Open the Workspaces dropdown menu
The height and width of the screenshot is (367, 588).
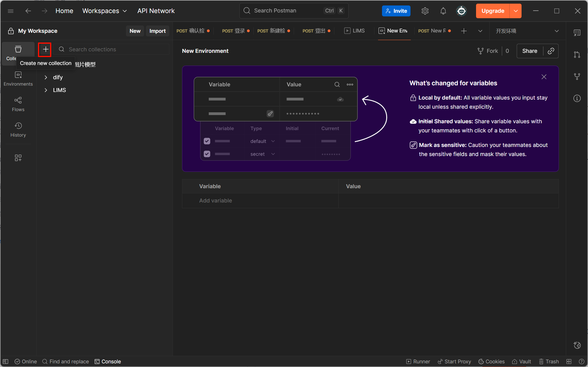coord(104,11)
